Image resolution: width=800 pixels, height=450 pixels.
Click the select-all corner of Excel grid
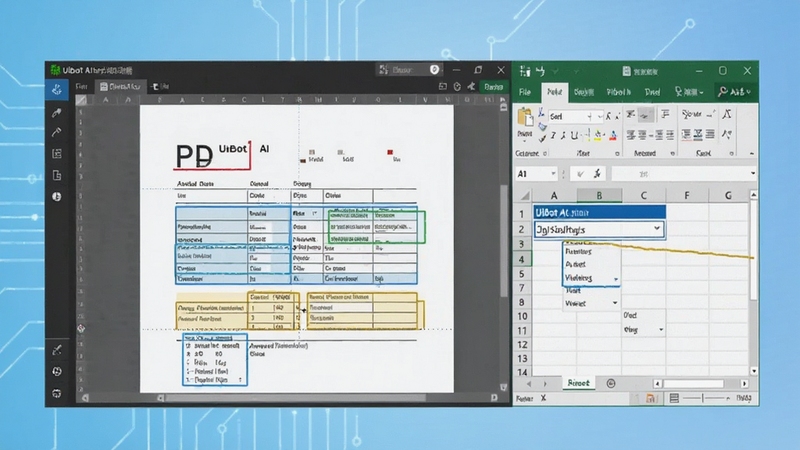tap(524, 195)
